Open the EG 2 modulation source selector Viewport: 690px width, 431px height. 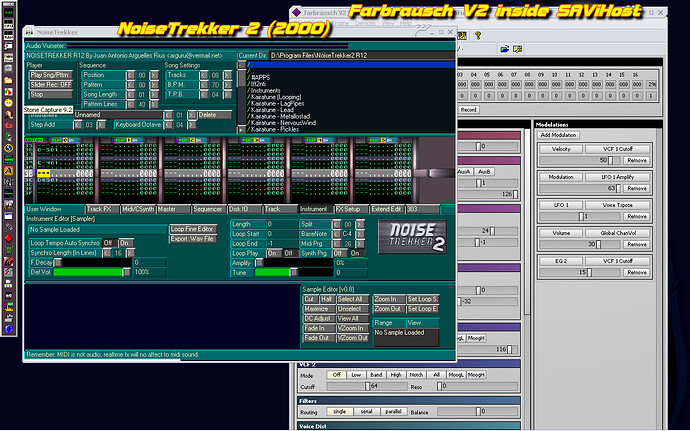click(x=561, y=261)
